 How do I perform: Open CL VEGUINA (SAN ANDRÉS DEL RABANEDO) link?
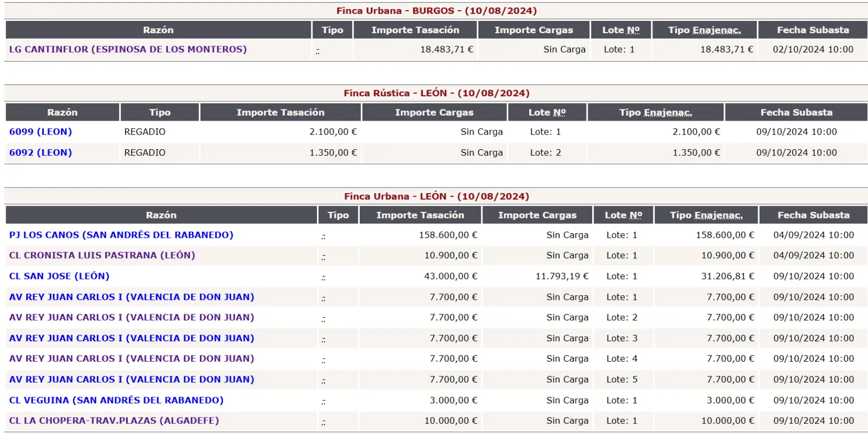[x=117, y=400]
